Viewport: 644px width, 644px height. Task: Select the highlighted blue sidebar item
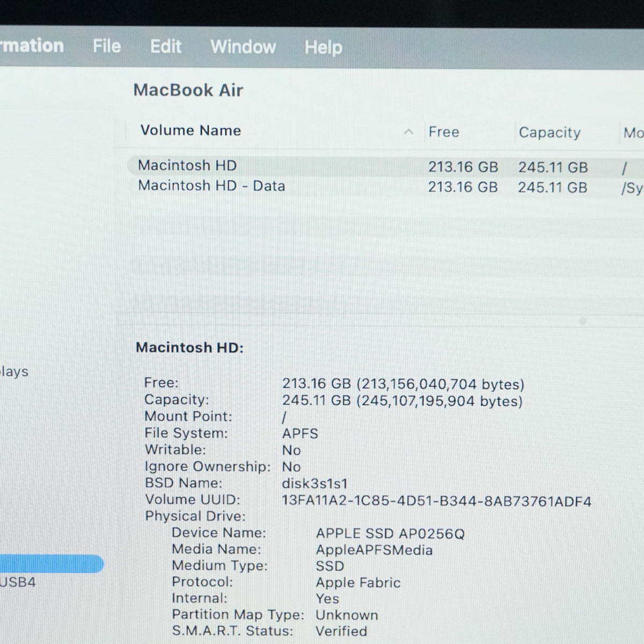[x=52, y=564]
